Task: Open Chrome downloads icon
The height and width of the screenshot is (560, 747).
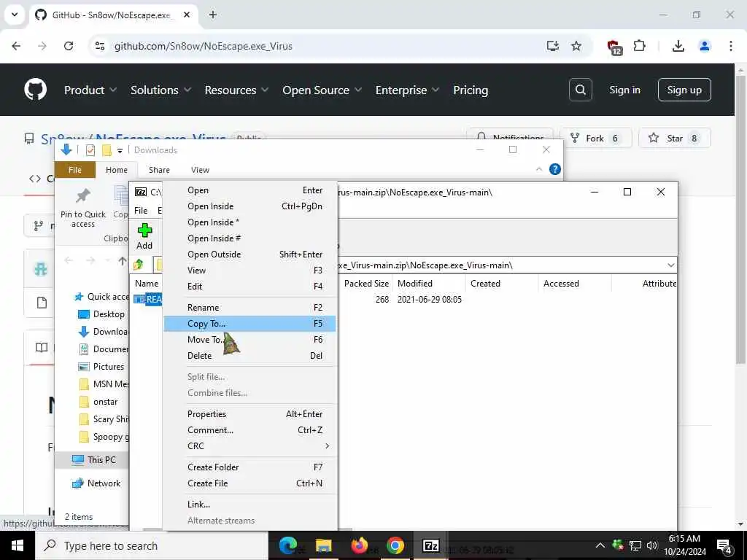Action: [x=678, y=46]
